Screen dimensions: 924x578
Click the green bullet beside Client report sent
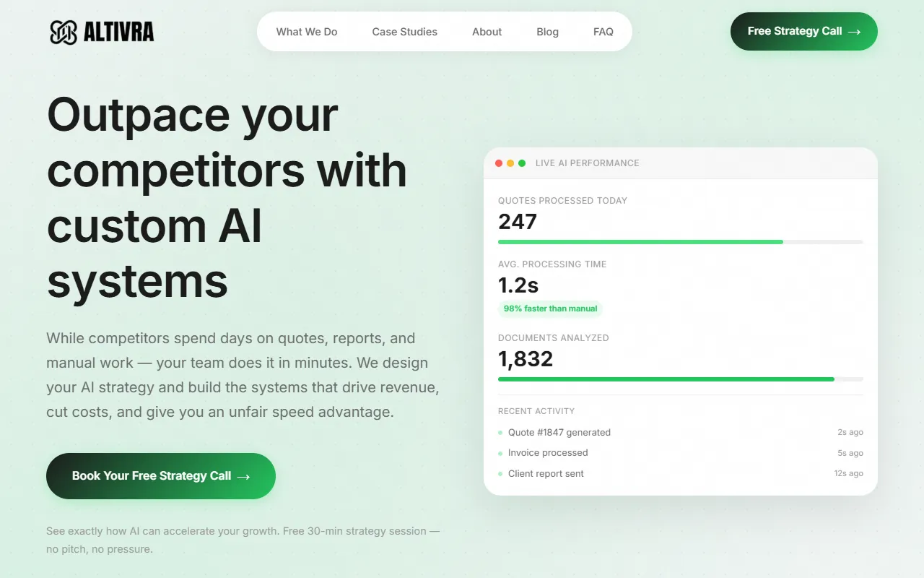tap(500, 474)
